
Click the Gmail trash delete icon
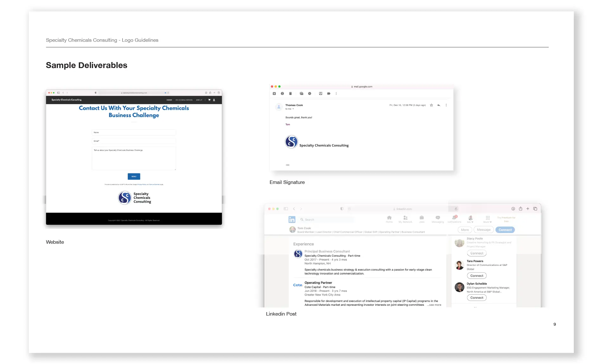(291, 94)
